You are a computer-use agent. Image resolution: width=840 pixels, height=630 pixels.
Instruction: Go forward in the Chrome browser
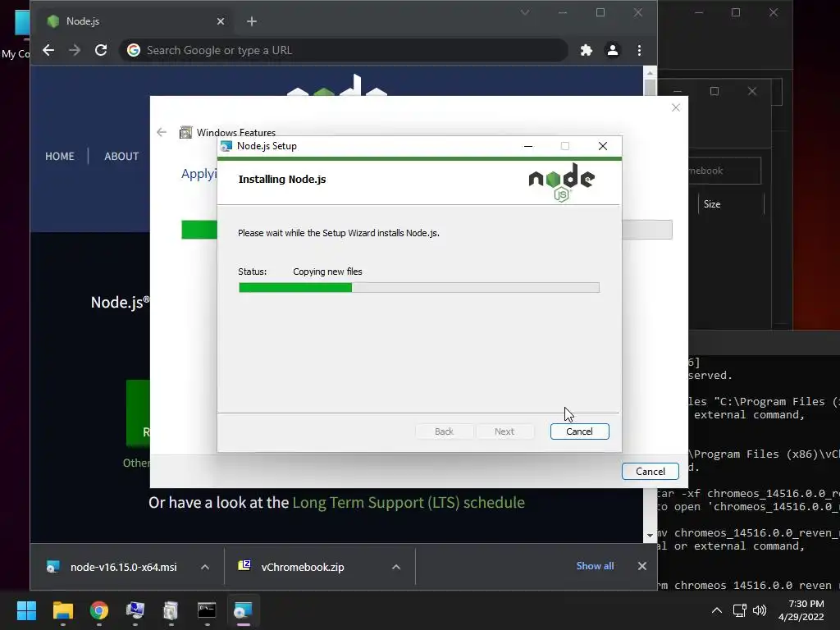coord(75,50)
